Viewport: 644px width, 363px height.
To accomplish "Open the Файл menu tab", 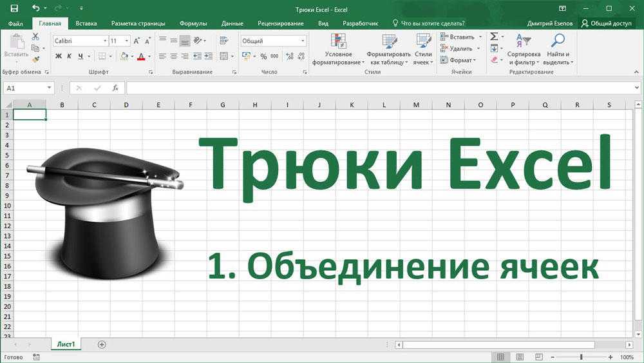I will [x=15, y=23].
